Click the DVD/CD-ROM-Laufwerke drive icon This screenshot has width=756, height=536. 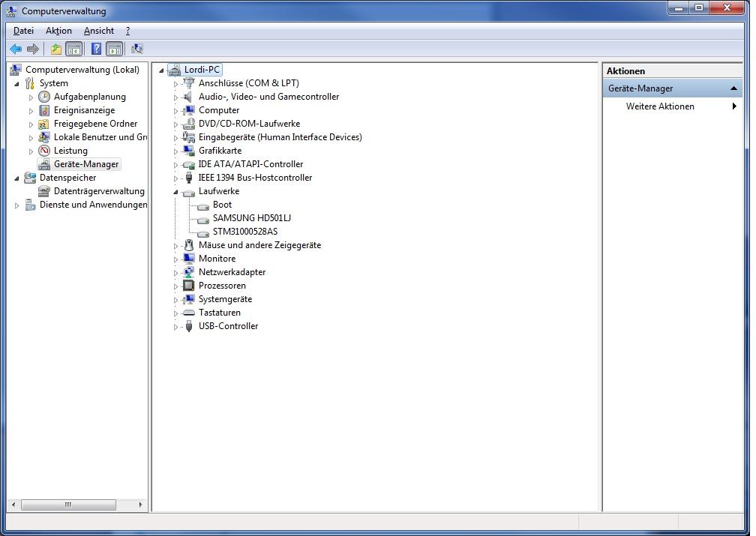(189, 124)
